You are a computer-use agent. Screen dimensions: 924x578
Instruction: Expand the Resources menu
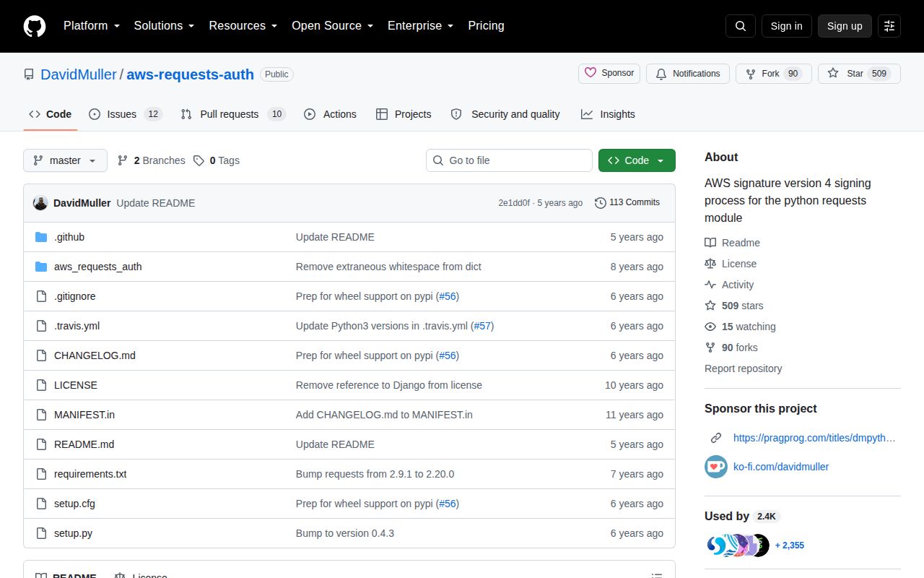(x=243, y=26)
